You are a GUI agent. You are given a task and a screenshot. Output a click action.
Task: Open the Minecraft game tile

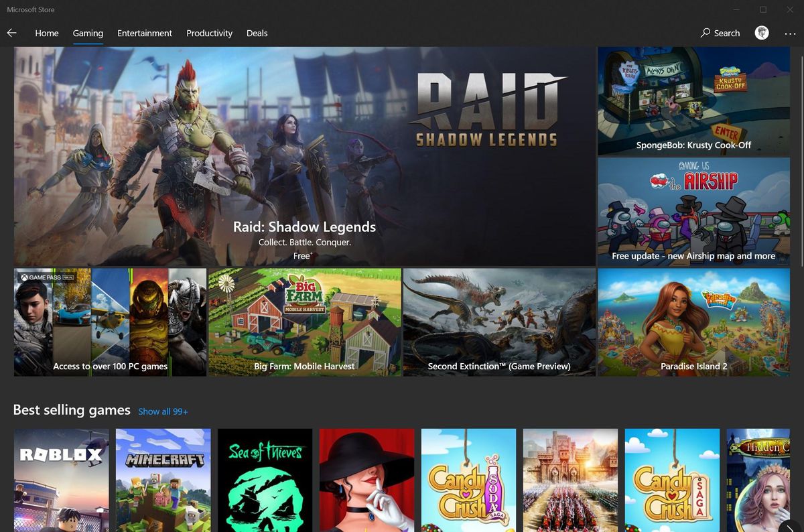tap(163, 480)
